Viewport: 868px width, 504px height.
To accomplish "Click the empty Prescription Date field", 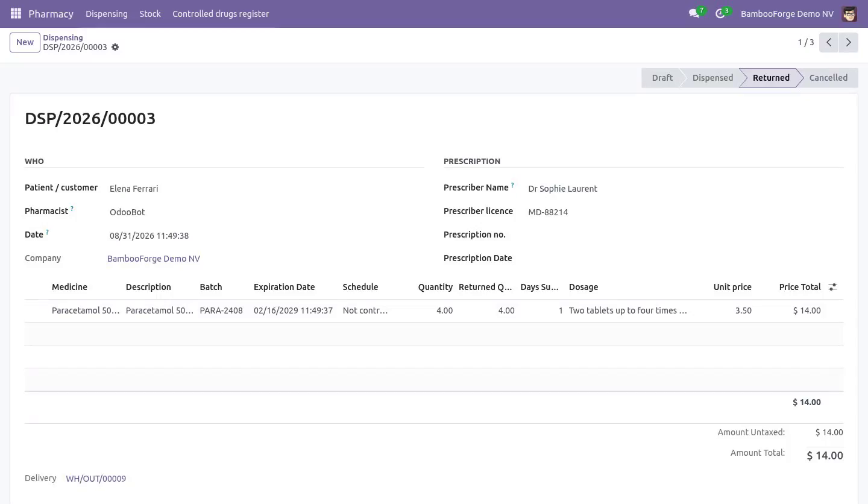I will (685, 259).
